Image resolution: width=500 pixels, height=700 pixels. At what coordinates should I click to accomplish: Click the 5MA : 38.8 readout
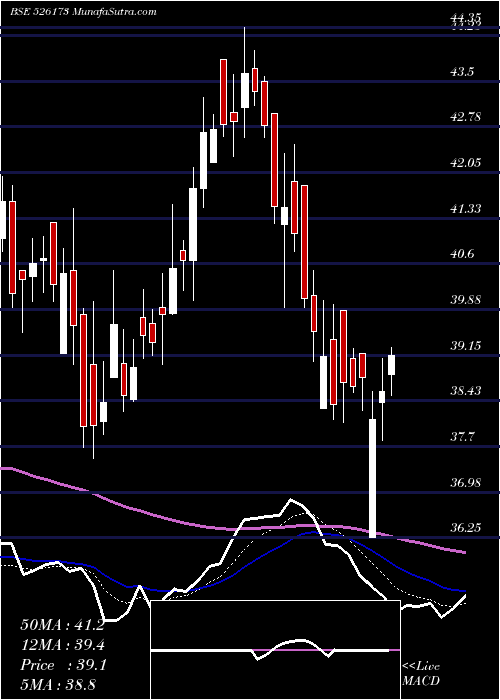coord(58,684)
